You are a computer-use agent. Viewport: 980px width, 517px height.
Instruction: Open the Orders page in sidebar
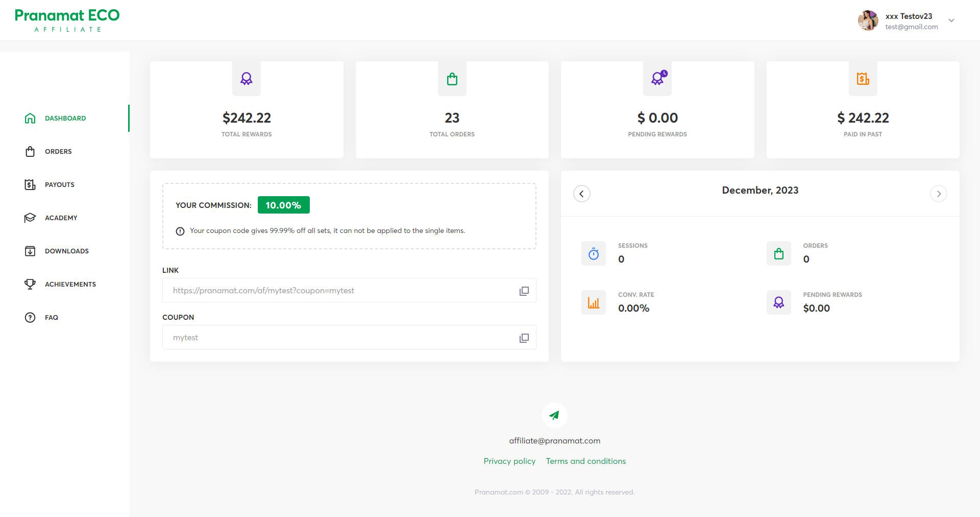click(58, 152)
